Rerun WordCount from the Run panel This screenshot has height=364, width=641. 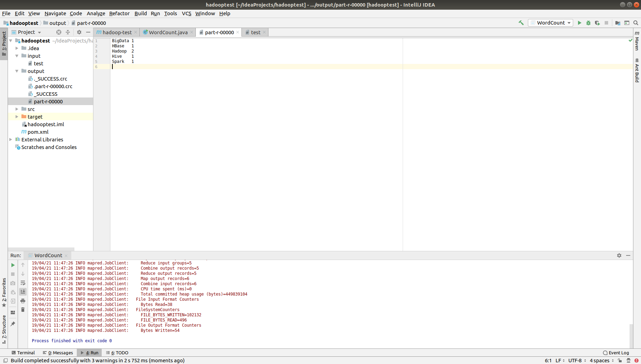click(x=12, y=265)
